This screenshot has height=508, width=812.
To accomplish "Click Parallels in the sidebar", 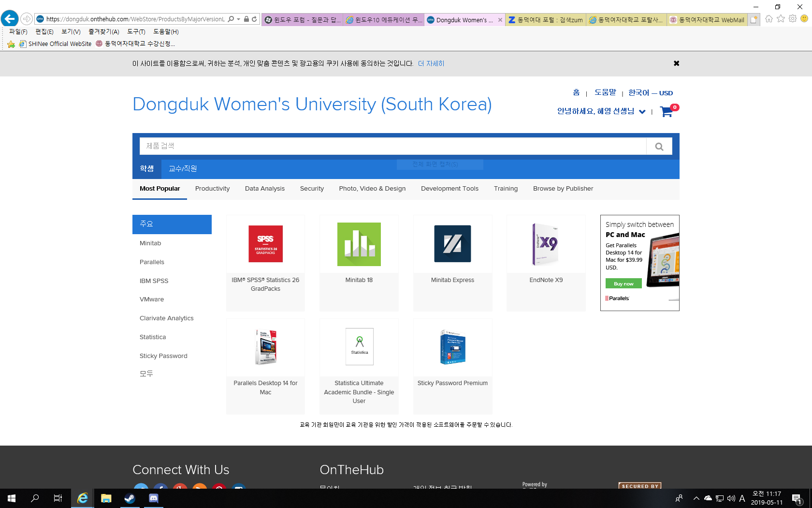I will click(x=152, y=262).
